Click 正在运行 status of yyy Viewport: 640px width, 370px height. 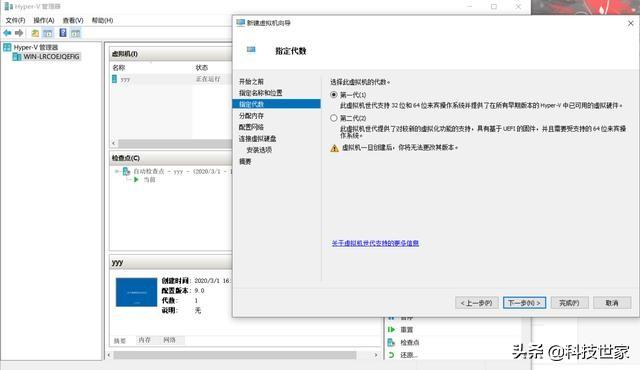[208, 79]
